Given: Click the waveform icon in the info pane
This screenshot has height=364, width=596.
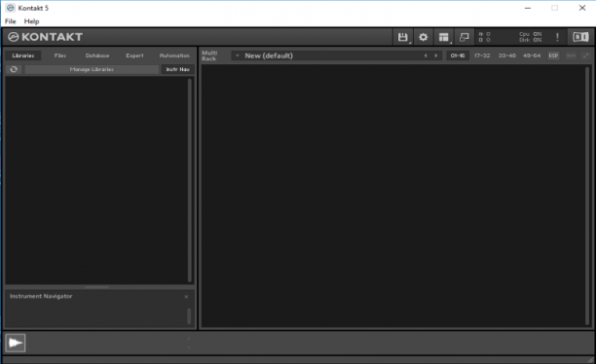Looking at the screenshot, I should pos(16,343).
